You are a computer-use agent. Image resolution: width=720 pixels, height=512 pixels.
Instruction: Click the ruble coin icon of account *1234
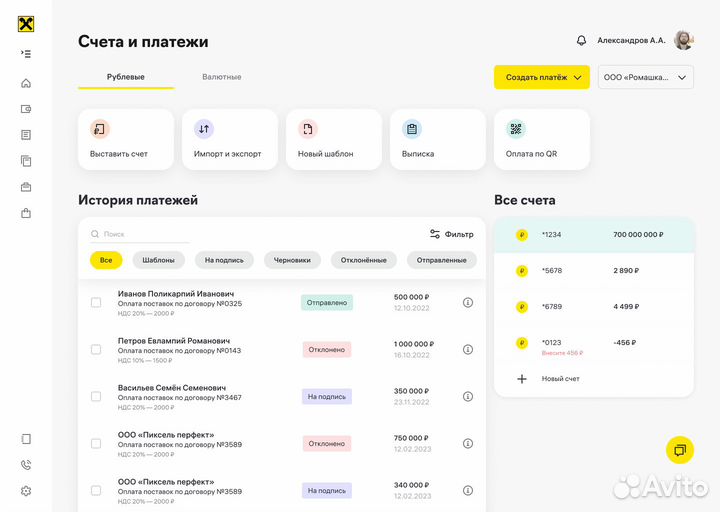coord(522,235)
